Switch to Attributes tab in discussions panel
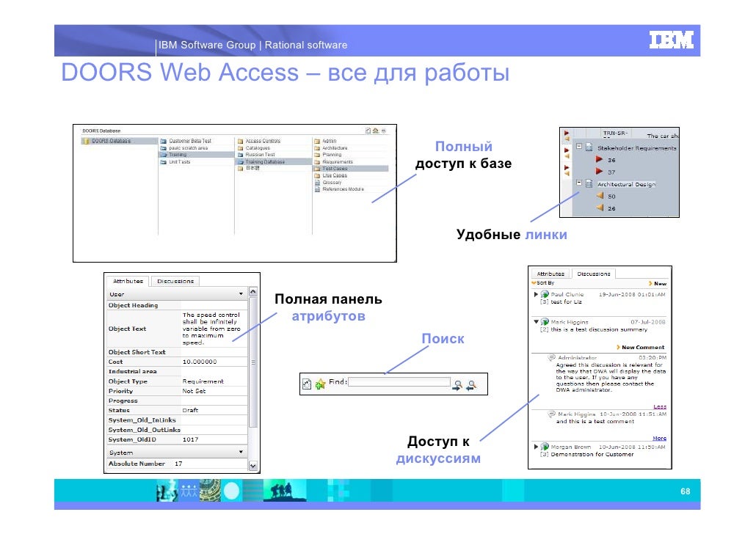This screenshot has width=756, height=534. [550, 274]
